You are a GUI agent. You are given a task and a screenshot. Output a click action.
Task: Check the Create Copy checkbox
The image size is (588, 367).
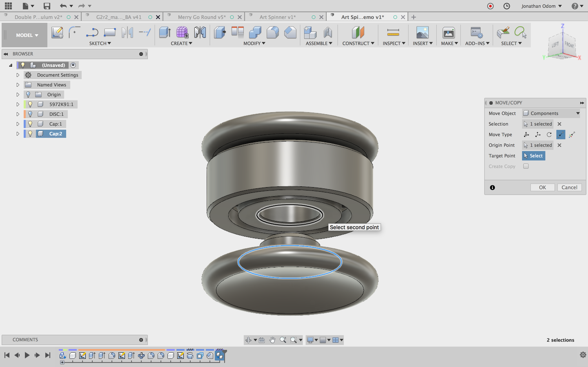[x=526, y=166]
